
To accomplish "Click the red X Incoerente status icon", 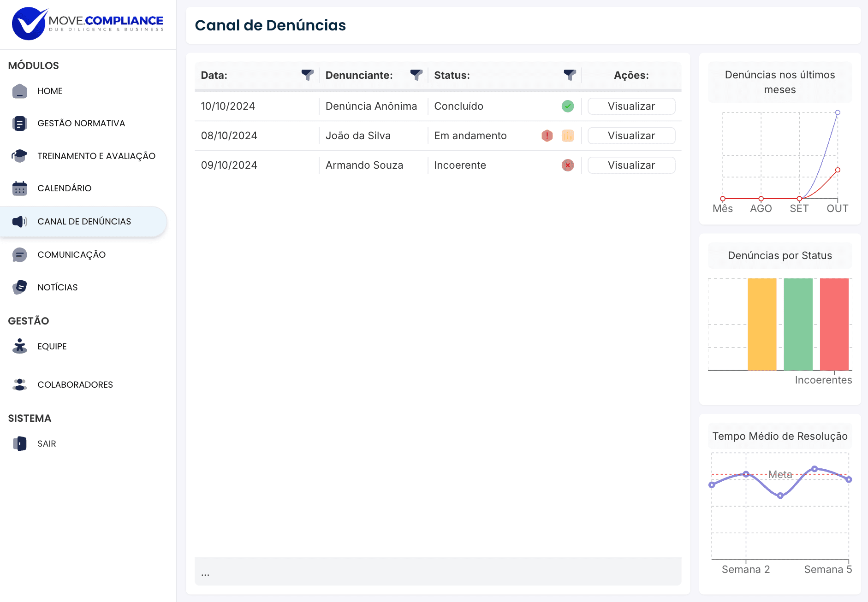I will click(x=568, y=165).
